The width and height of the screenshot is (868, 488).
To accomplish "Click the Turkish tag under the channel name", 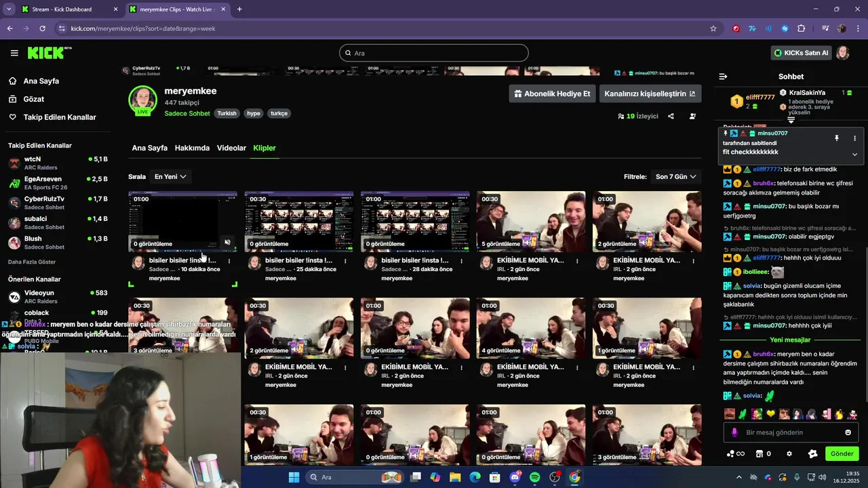I will tap(226, 113).
